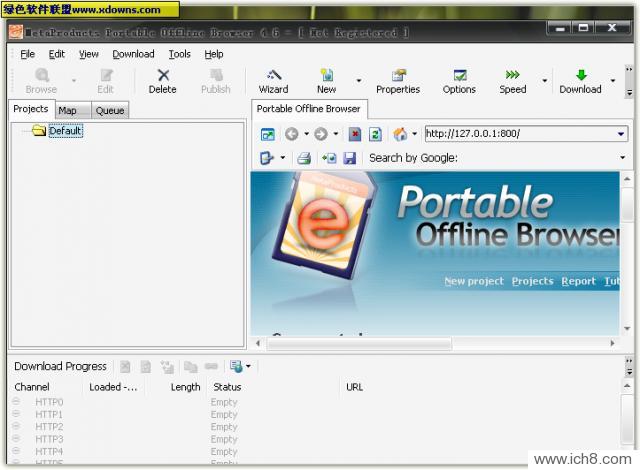Screen dimensions: 640x470
Task: Open the Speed dropdown arrow
Action: 544,80
